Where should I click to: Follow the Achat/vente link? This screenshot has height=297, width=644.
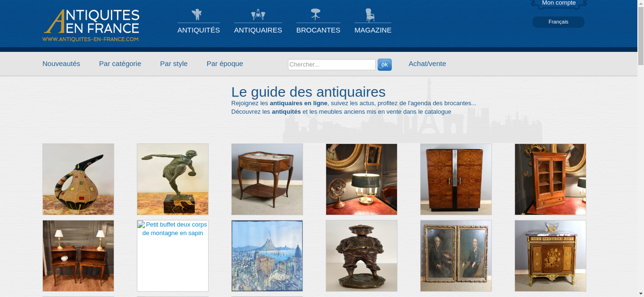coord(427,64)
